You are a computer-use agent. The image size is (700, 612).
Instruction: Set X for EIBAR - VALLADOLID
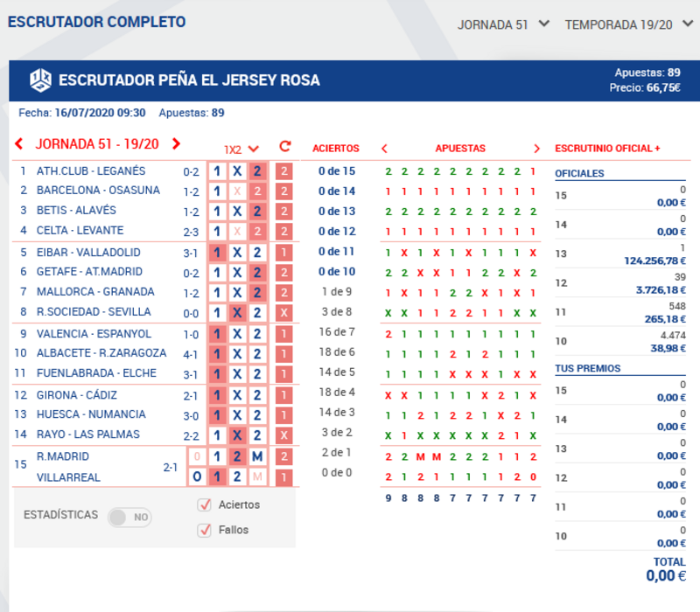[x=237, y=253]
